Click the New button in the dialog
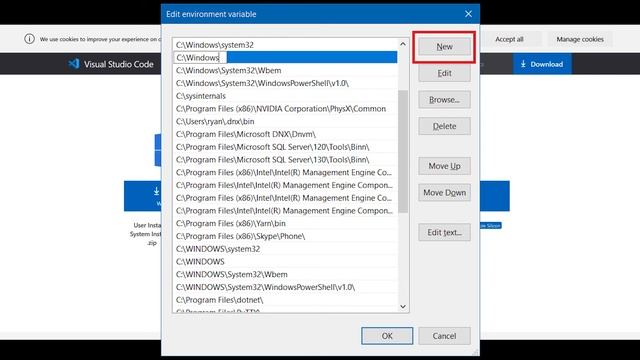 444,47
